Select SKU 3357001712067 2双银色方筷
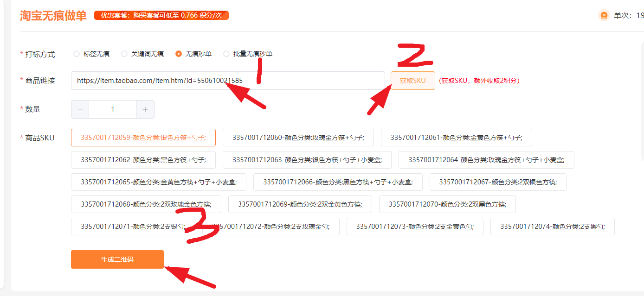Viewport: 644px width, 296px height. (498, 182)
